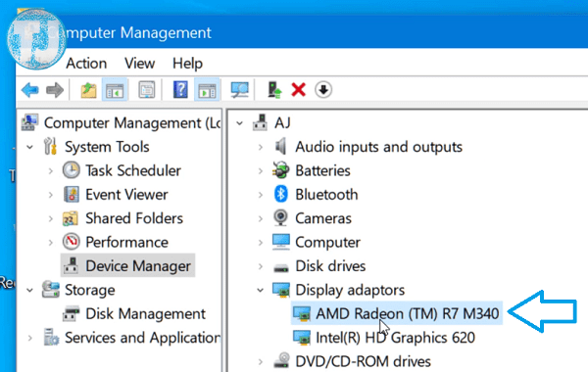
Task: Click the Event Viewer log icon
Action: pyautogui.click(x=72, y=195)
